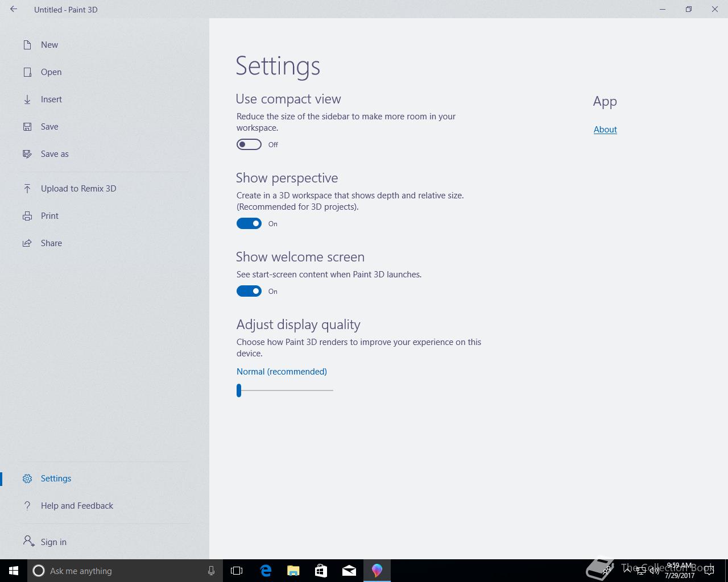Click the Share icon
Viewport: 728px width, 582px height.
pos(27,243)
